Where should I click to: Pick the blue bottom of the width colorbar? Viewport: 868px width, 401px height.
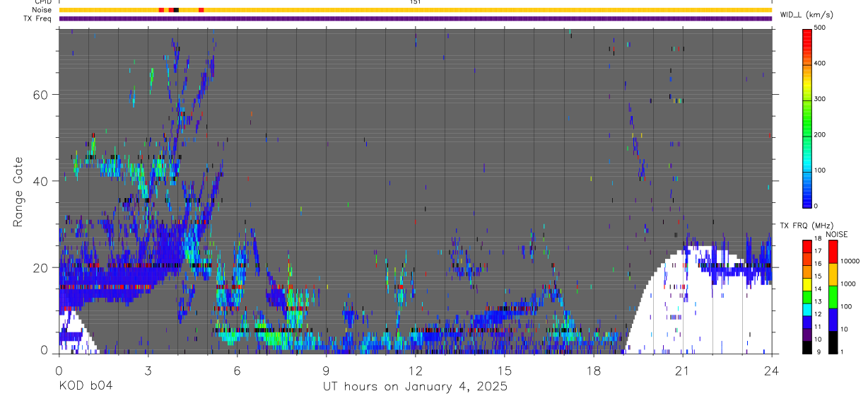(807, 197)
